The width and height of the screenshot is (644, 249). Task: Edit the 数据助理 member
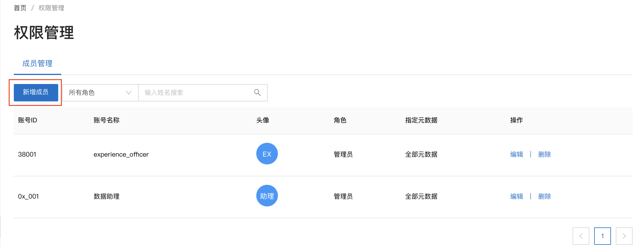[516, 196]
